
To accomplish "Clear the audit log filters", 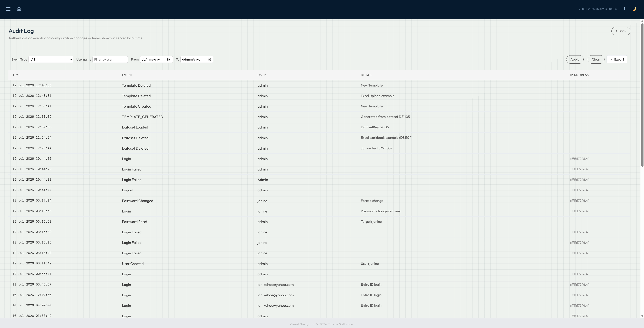I will coord(596,60).
